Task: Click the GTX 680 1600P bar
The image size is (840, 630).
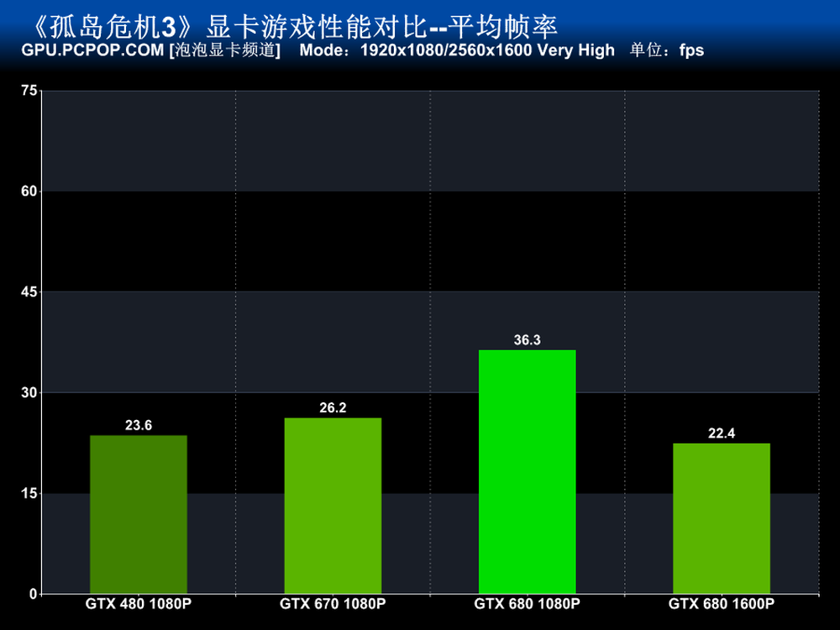Action: [722, 518]
